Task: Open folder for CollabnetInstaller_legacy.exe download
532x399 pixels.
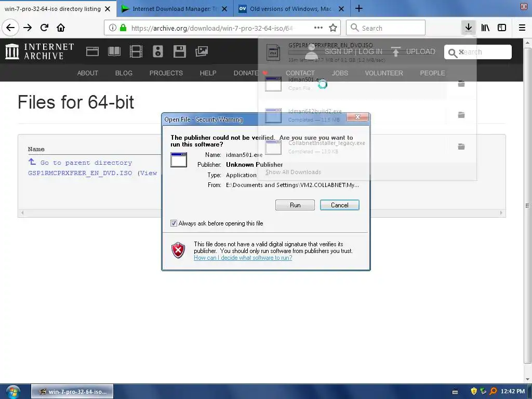Action: coord(461,147)
